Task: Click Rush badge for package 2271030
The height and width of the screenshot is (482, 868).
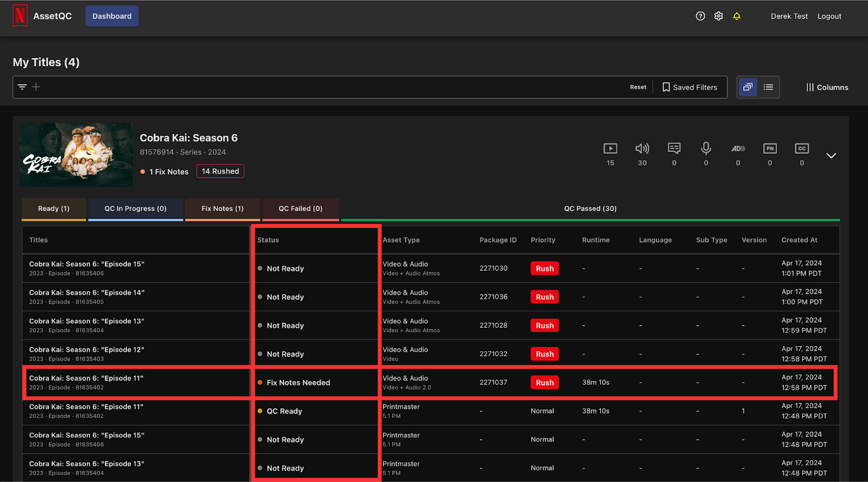Action: (x=545, y=268)
